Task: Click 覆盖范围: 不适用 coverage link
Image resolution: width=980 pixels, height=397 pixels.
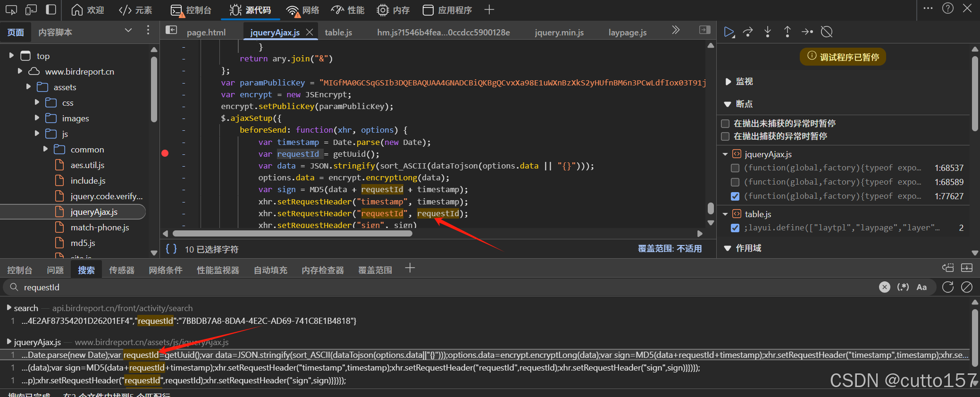Action: click(670, 249)
